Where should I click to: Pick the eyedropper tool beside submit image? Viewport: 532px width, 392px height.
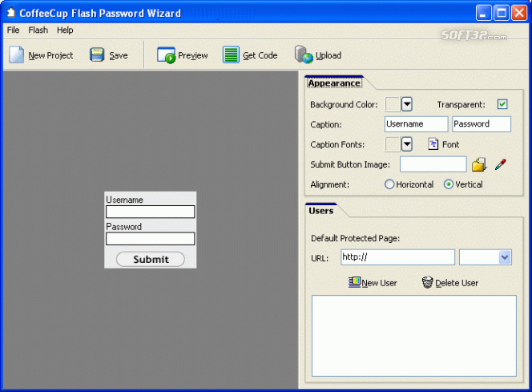tap(501, 164)
